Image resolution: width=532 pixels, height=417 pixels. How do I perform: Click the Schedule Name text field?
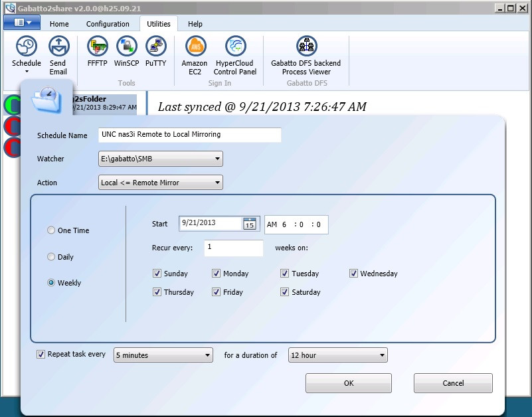click(190, 135)
